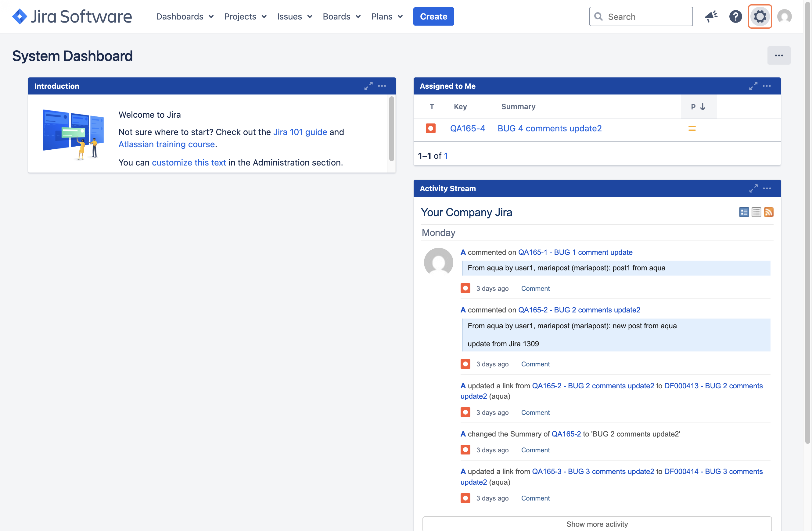Screen dimensions: 812x531
Task: Click the help question mark icon
Action: click(735, 16)
